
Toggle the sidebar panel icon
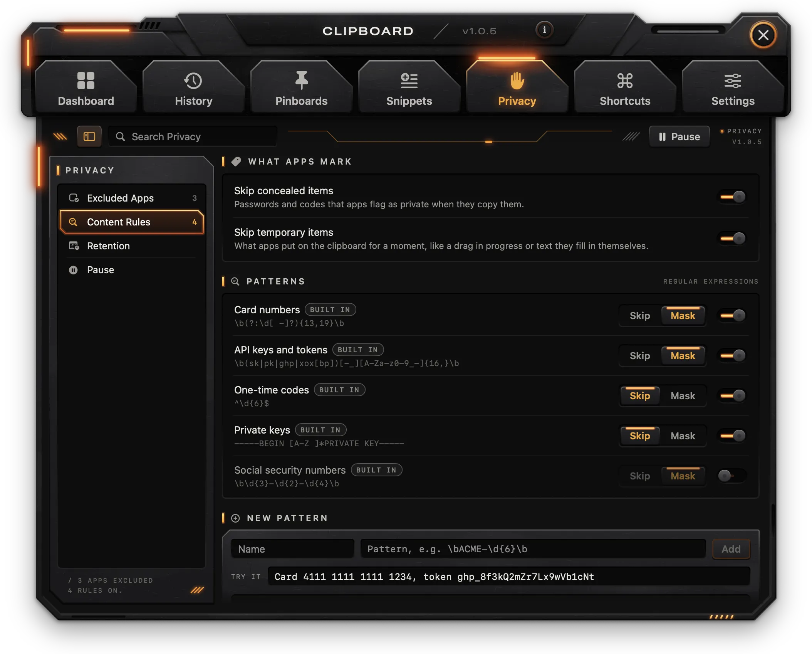tap(89, 136)
